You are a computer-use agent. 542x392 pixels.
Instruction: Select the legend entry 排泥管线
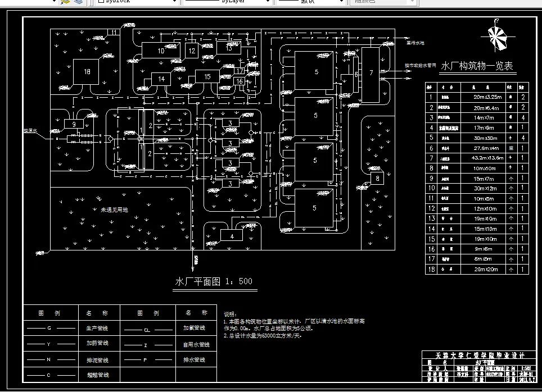pos(97,360)
